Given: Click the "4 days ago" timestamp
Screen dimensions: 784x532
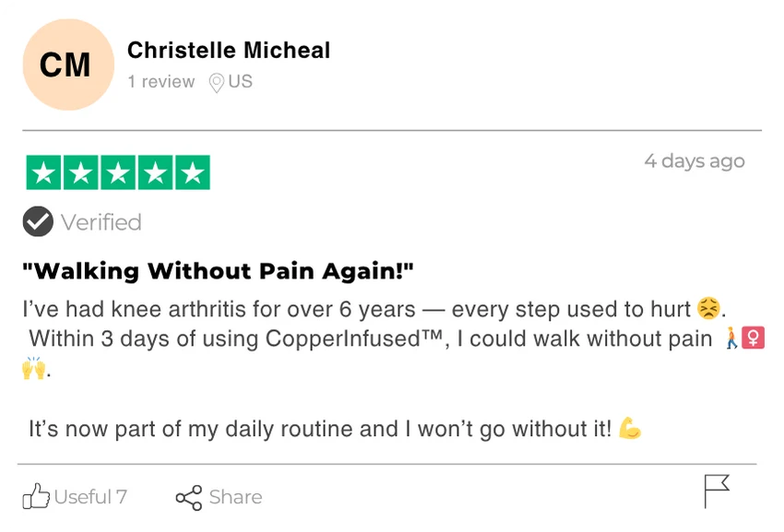Looking at the screenshot, I should tap(694, 160).
